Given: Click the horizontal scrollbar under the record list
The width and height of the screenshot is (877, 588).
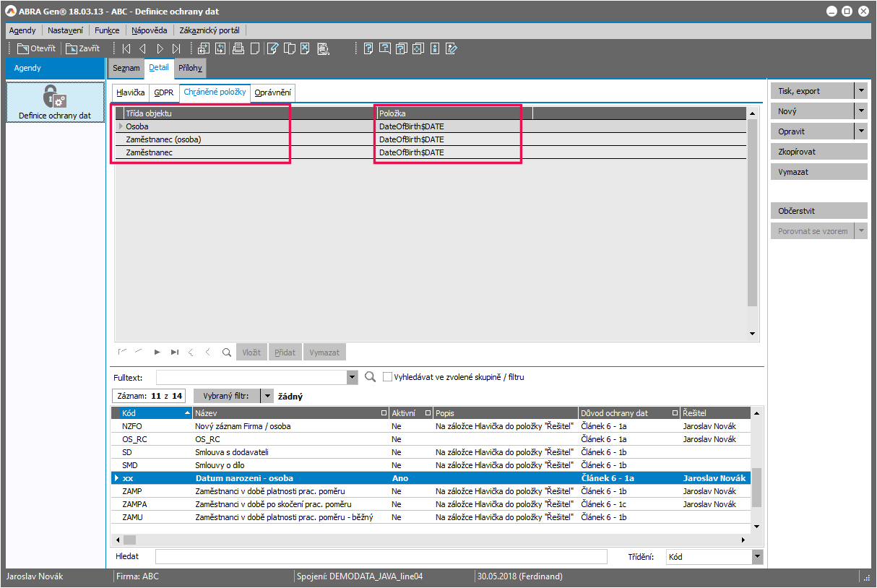Looking at the screenshot, I should (x=433, y=540).
